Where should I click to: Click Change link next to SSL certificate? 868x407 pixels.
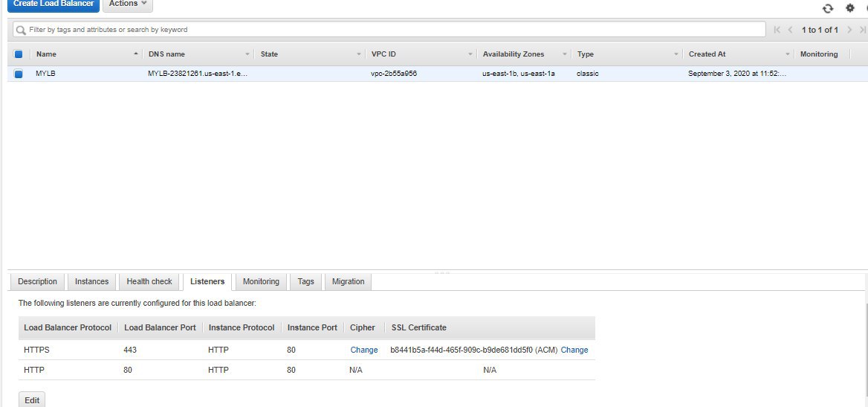click(x=574, y=350)
